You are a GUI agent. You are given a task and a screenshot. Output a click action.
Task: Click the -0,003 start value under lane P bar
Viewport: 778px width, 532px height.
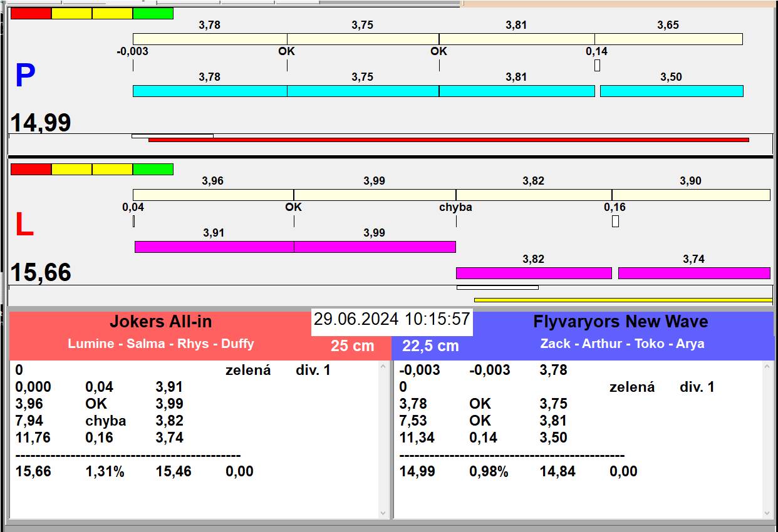point(133,51)
